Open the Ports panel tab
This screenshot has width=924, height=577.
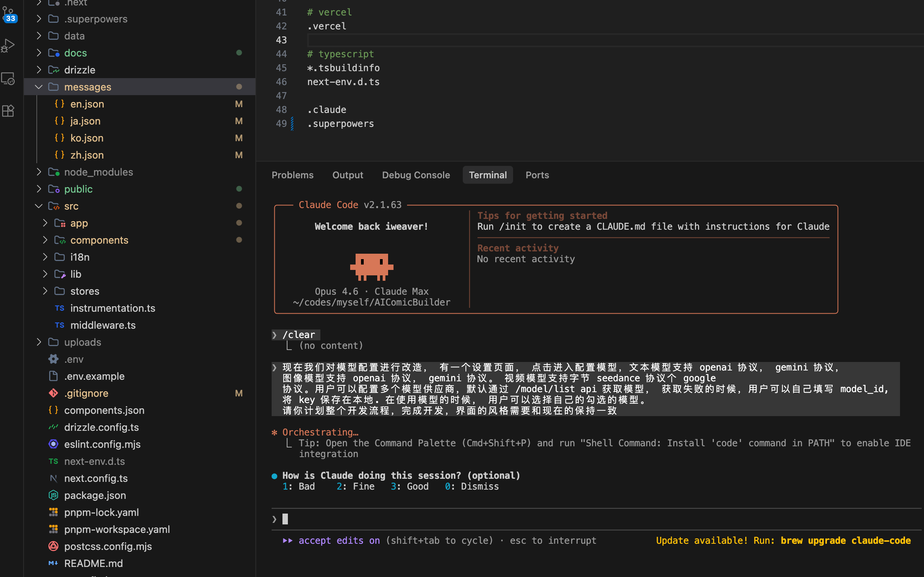(x=537, y=175)
